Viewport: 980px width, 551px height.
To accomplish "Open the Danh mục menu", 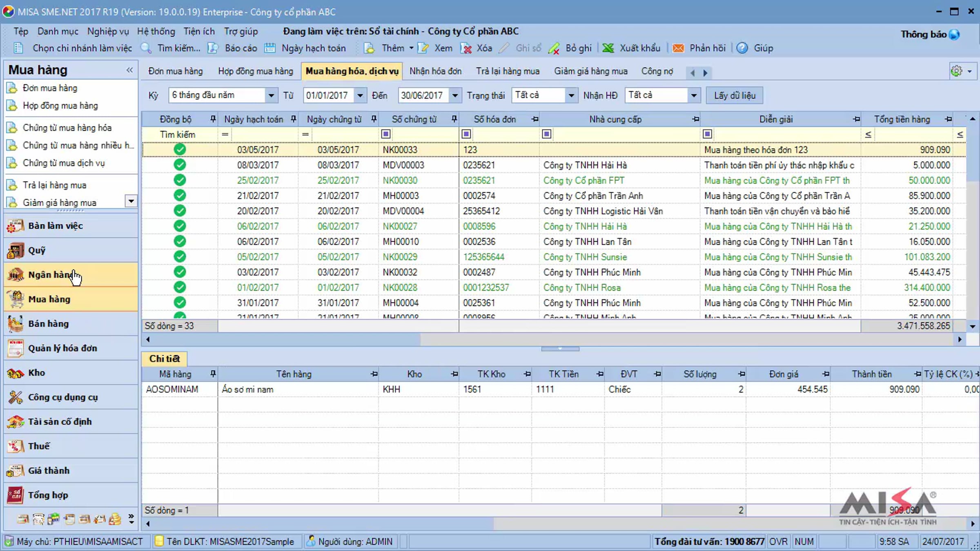I will [58, 31].
